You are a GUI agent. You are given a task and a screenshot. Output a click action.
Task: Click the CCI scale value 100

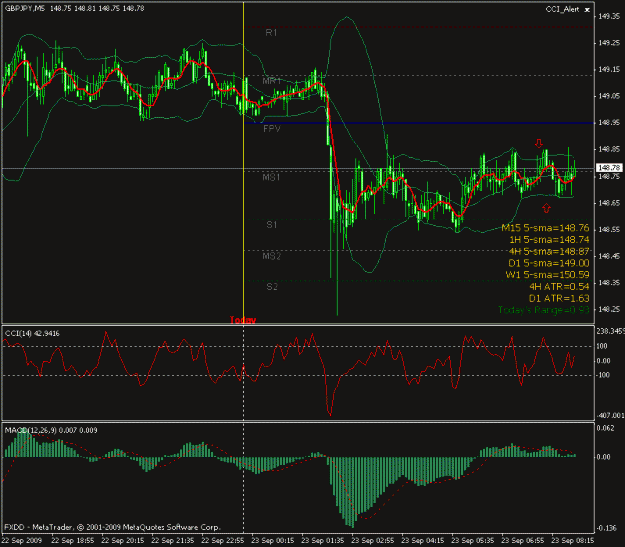602,346
